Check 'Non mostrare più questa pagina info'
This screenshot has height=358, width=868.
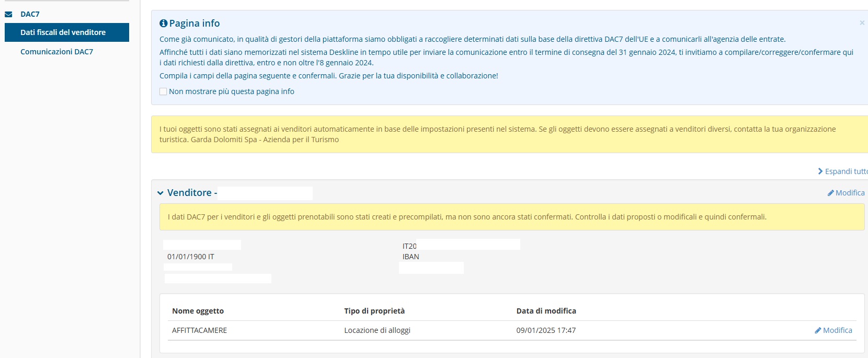point(163,91)
